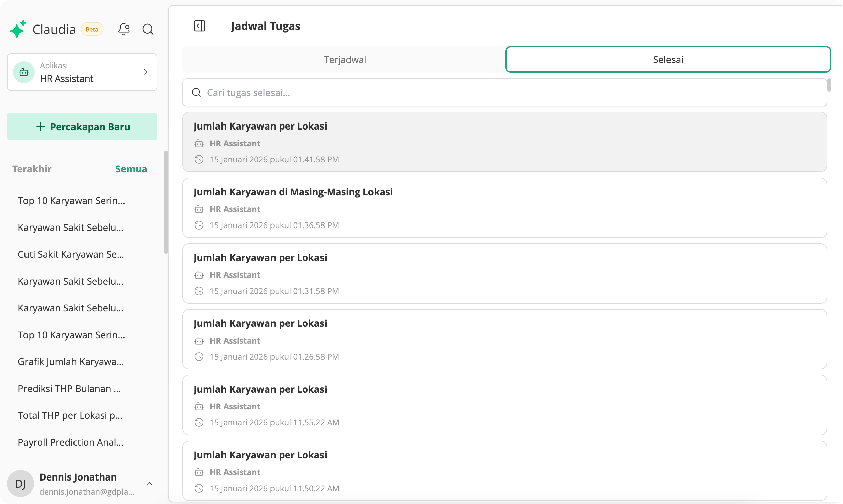
Task: Open the Prediksi THP Bulanan conversation
Action: [69, 388]
